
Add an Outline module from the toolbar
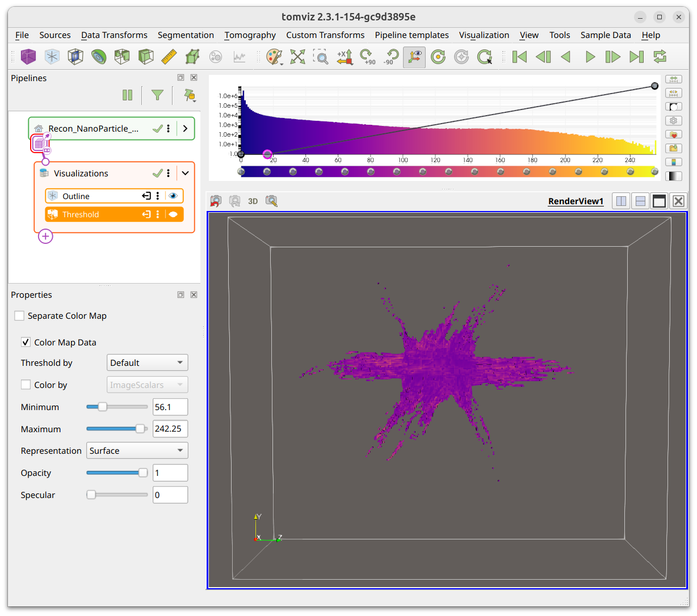click(52, 57)
